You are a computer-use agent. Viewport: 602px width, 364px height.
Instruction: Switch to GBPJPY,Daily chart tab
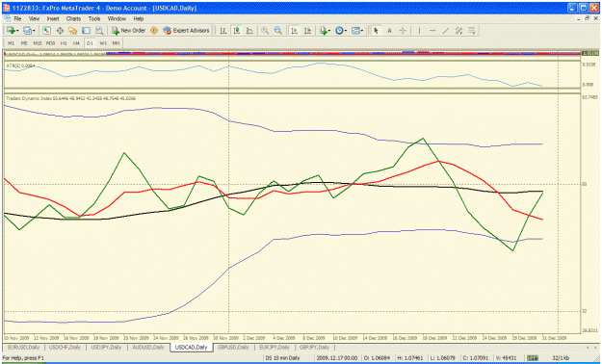click(315, 347)
